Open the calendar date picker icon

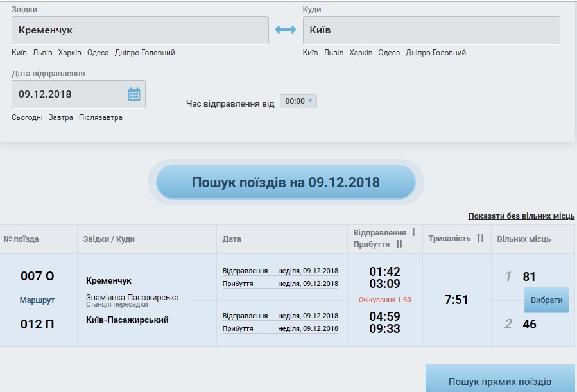coord(133,94)
